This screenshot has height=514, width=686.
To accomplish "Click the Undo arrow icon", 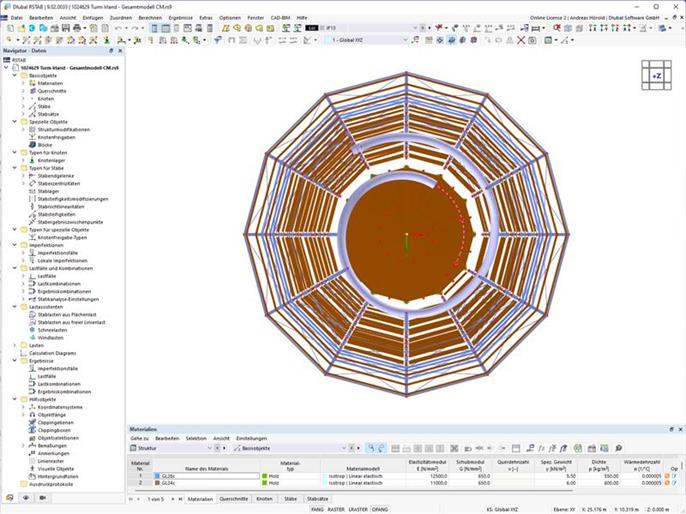I will pyautogui.click(x=118, y=28).
